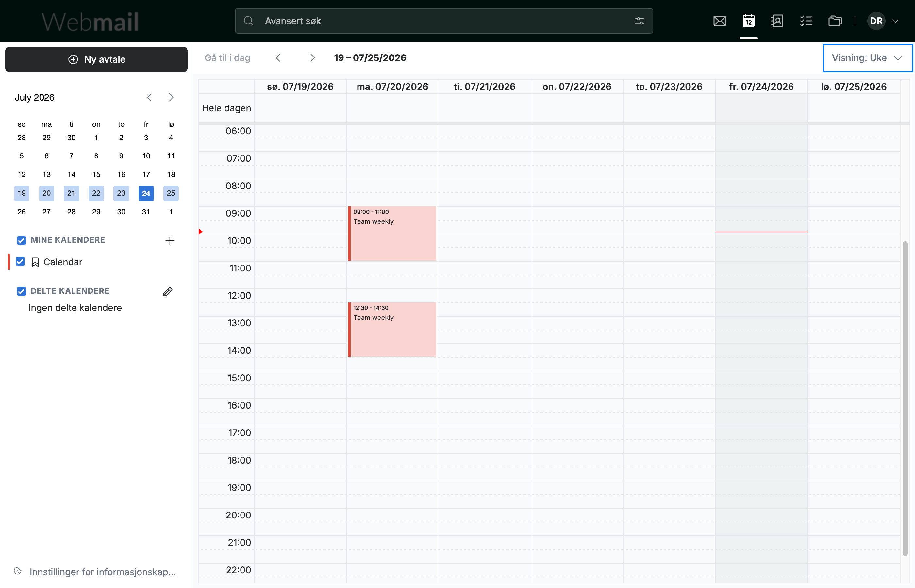Toggle the DELTE KALENDERE checkbox
This screenshot has width=915, height=588.
click(21, 291)
